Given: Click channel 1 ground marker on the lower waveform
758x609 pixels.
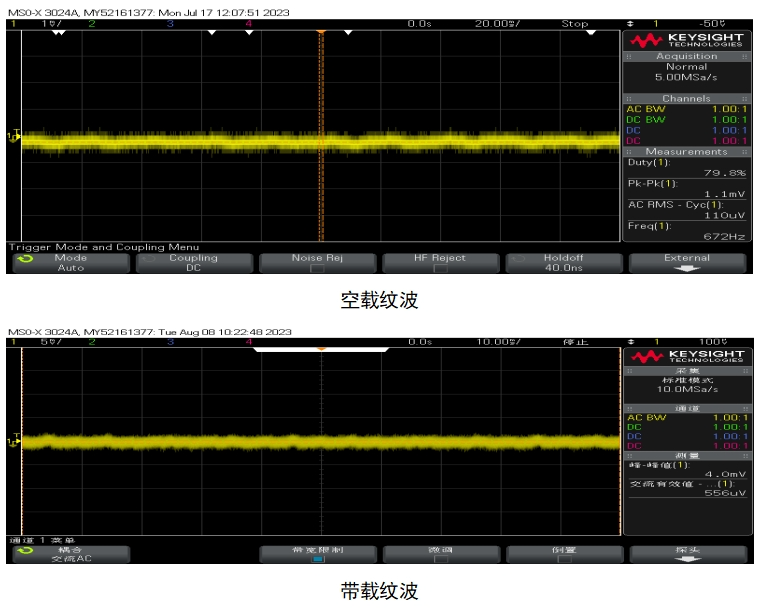Looking at the screenshot, I should point(13,441).
